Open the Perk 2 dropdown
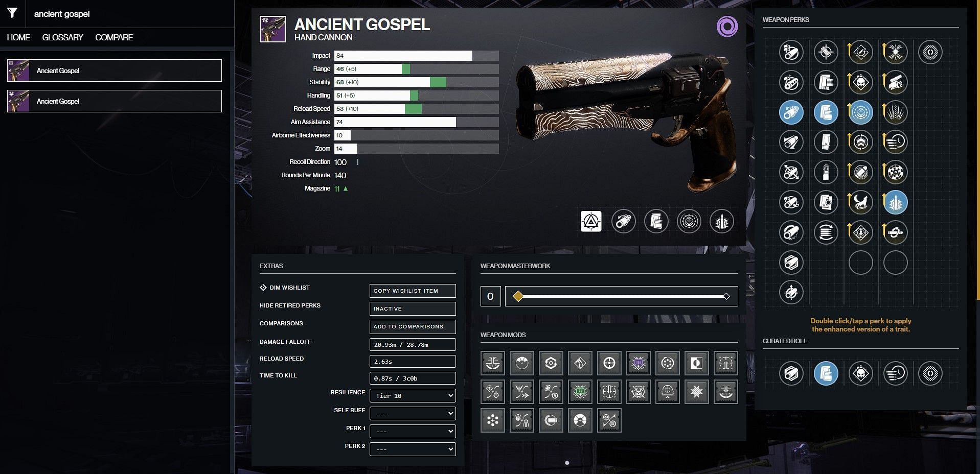The width and height of the screenshot is (980, 474). point(413,449)
